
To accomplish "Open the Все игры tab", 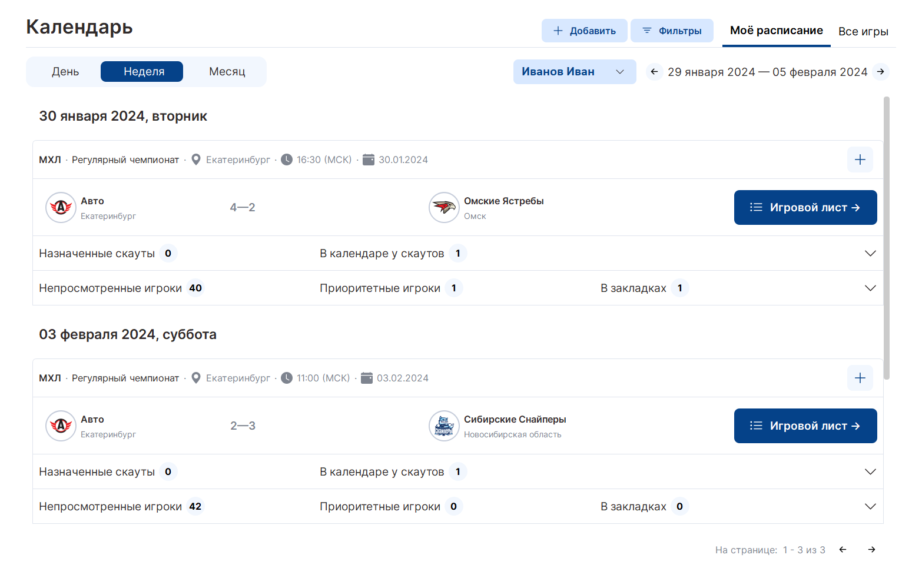I will tap(863, 31).
